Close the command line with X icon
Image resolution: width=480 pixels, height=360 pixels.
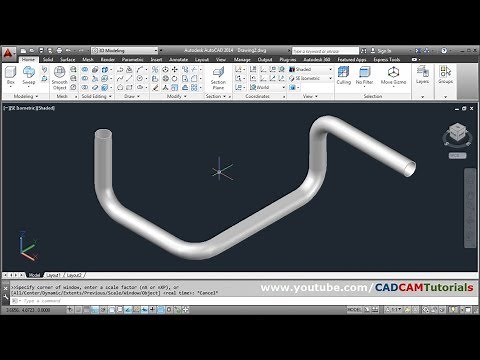6,289
